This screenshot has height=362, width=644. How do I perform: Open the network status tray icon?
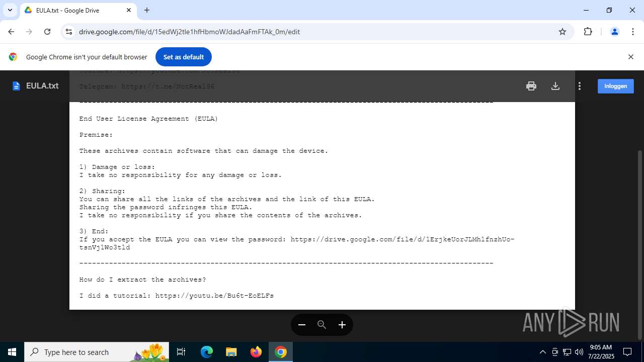[567, 352]
